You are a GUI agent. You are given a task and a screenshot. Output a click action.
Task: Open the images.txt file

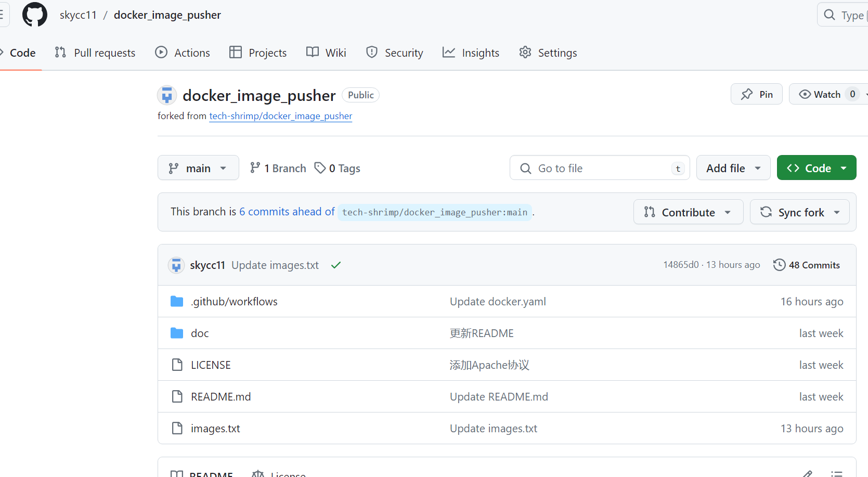tap(215, 429)
